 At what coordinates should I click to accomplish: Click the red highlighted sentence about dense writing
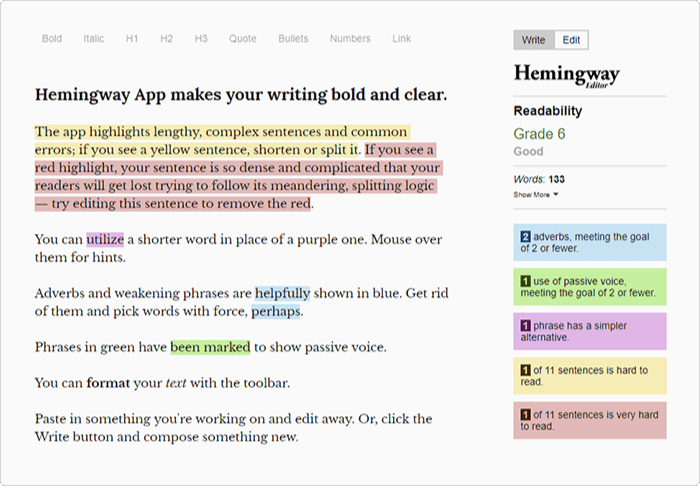coord(237,177)
